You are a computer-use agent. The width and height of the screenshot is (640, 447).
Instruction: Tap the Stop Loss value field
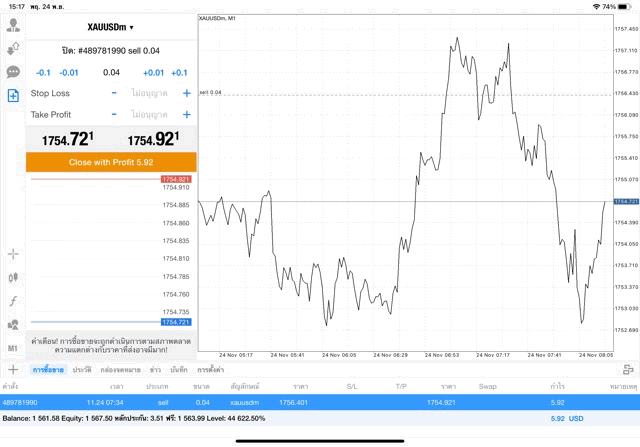[149, 93]
